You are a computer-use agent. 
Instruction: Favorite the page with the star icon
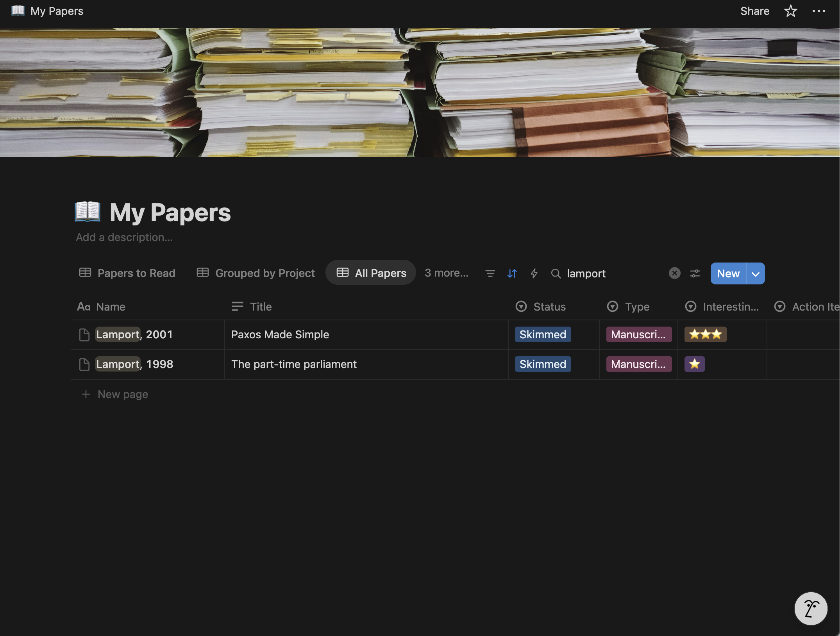(790, 11)
